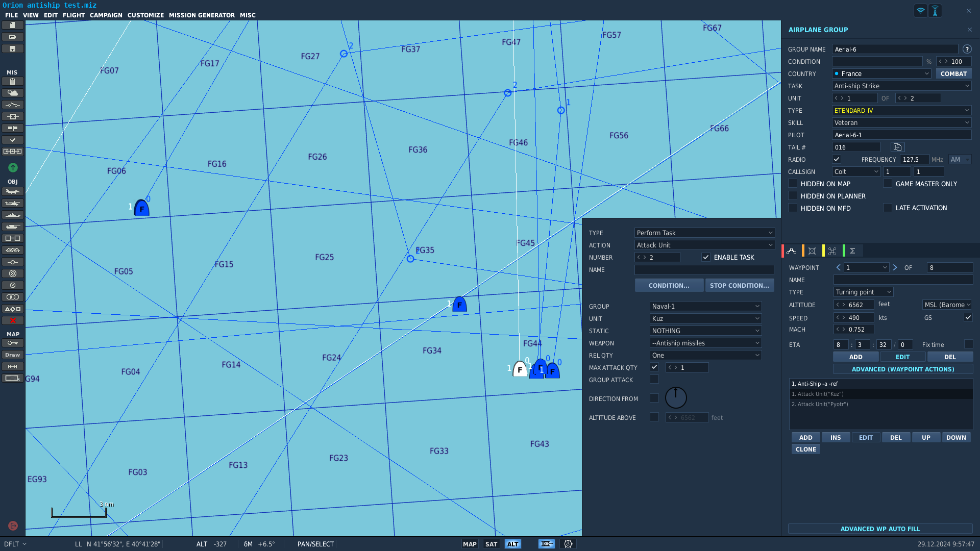Select the trigger zone circle tool
Screen dimensions: 980x551
13,273
